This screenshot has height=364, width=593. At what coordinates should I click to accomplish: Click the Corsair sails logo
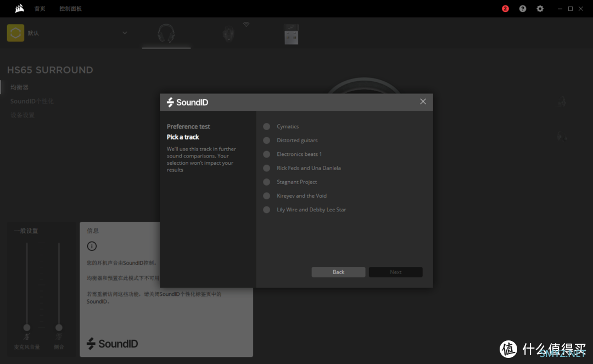point(19,8)
